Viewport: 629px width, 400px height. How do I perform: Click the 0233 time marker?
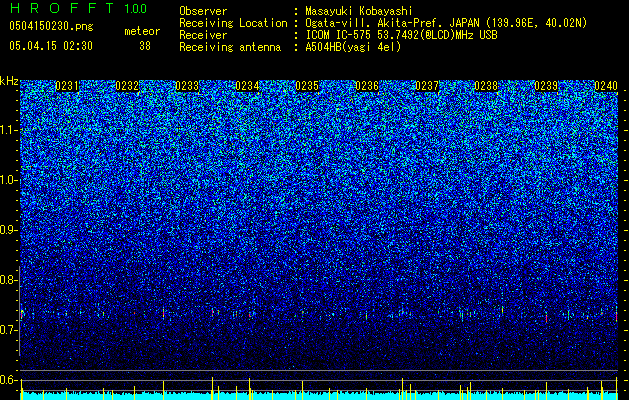tap(187, 86)
